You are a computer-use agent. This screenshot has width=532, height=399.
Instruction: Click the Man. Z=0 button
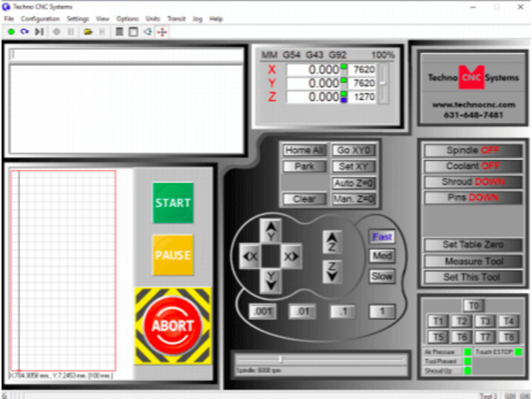point(353,199)
